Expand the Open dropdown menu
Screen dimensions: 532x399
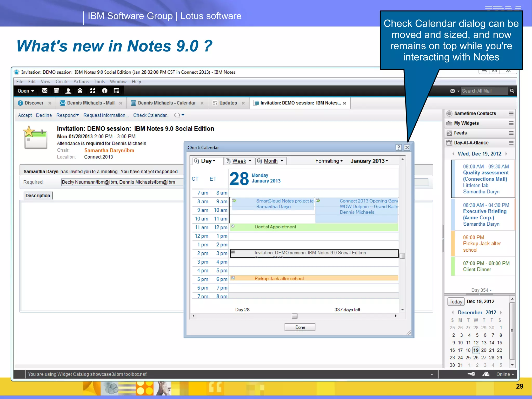(26, 91)
